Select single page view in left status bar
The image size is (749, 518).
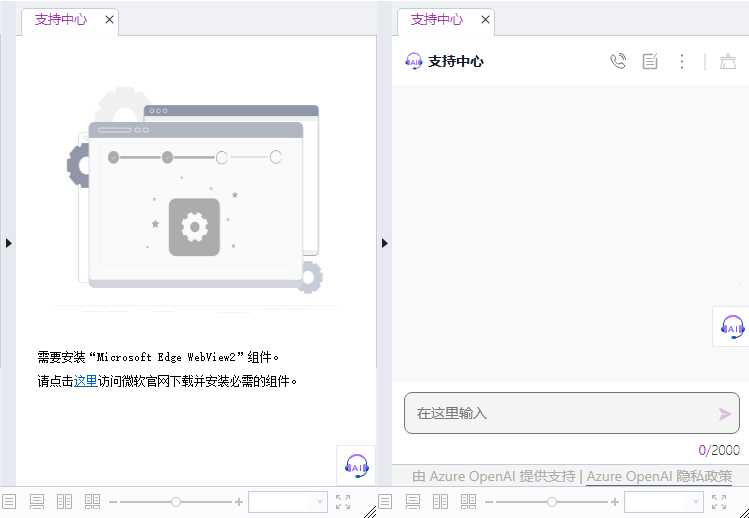click(x=9, y=502)
